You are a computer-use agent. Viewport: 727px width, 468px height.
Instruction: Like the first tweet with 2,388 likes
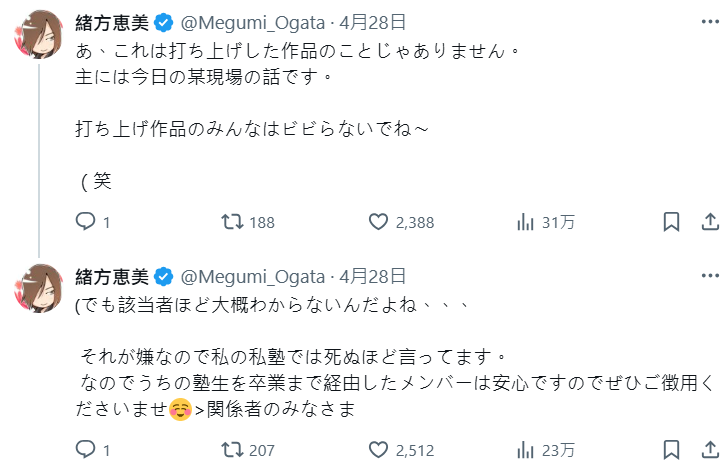coord(377,222)
